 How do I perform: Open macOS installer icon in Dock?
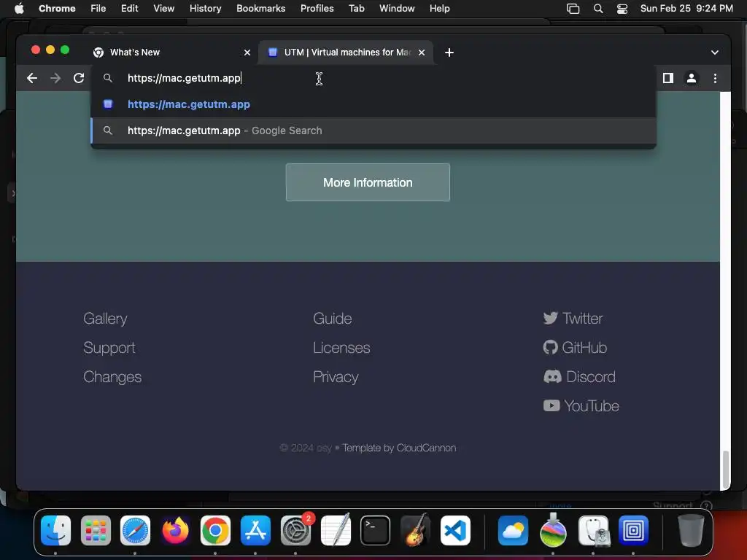(x=553, y=530)
